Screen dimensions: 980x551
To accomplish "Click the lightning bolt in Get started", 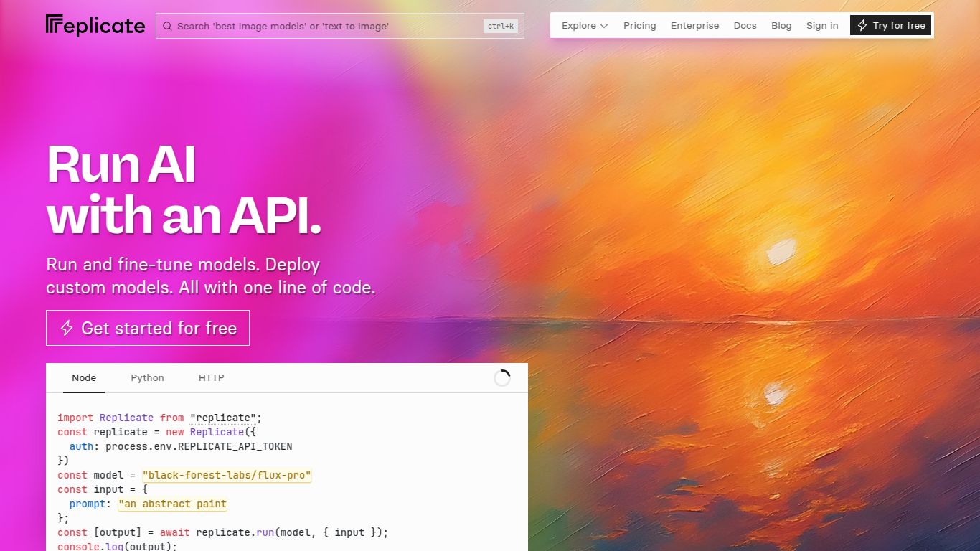I will (67, 329).
